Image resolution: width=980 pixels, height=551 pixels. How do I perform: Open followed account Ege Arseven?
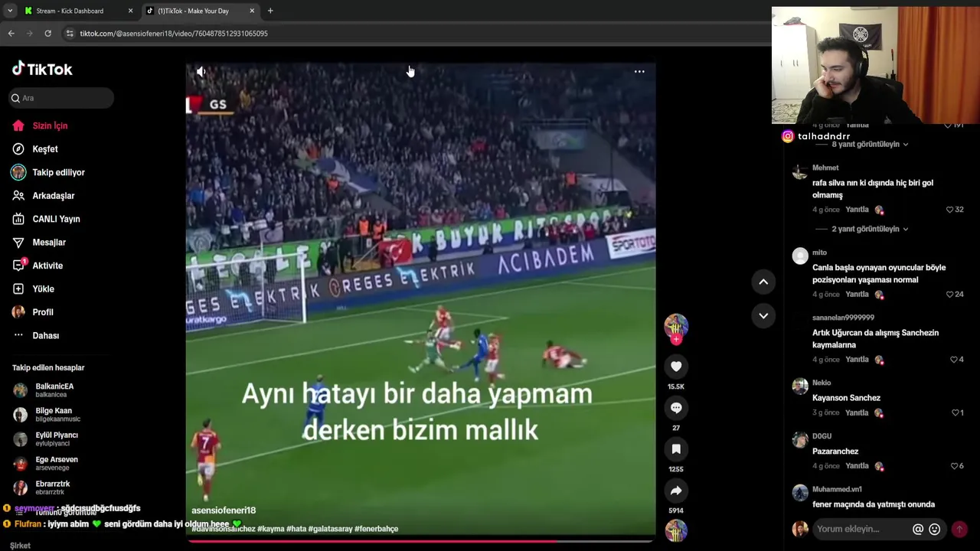(56, 464)
